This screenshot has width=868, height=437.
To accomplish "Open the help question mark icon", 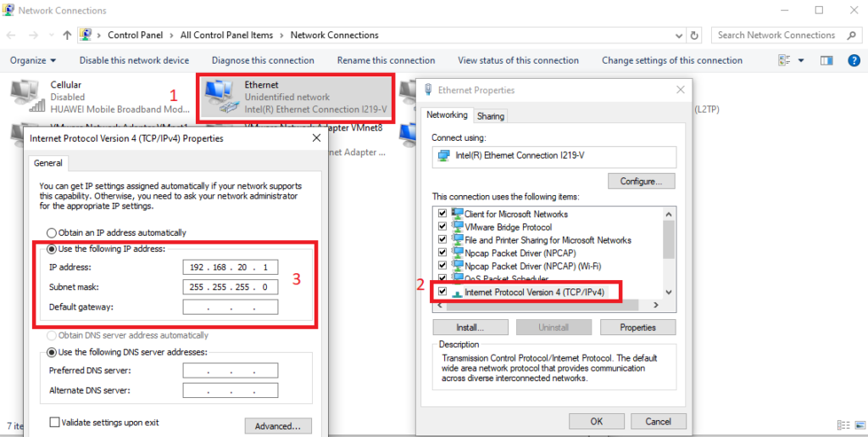I will click(851, 60).
